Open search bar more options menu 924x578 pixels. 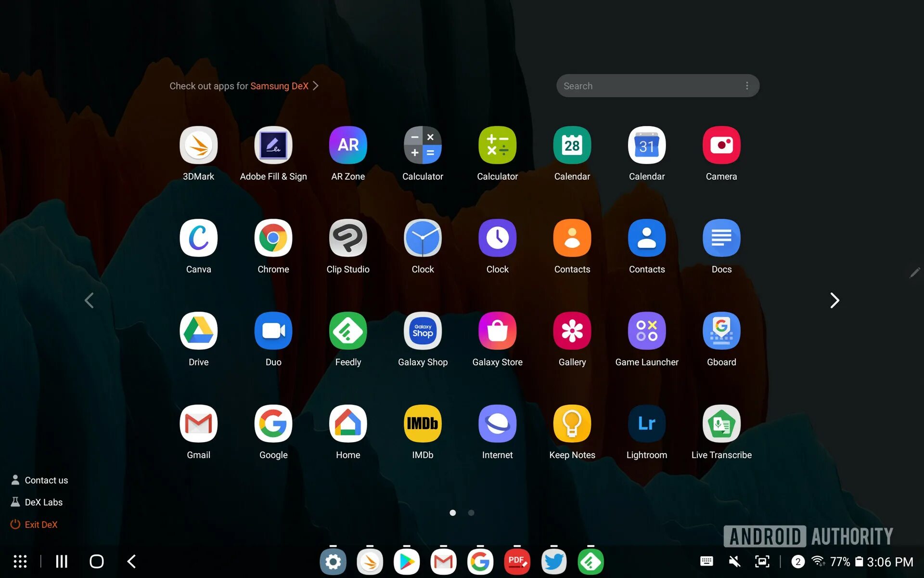[746, 86]
